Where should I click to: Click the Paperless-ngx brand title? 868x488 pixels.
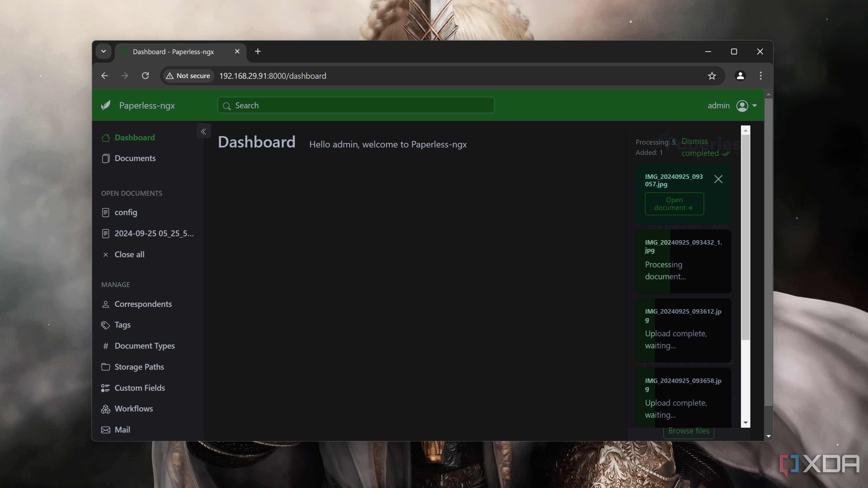click(x=147, y=106)
